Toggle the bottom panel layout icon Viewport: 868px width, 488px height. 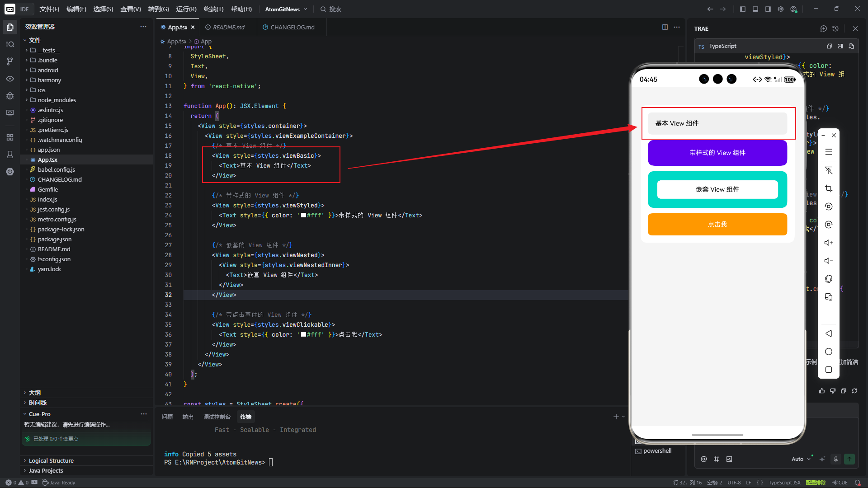[x=755, y=9]
